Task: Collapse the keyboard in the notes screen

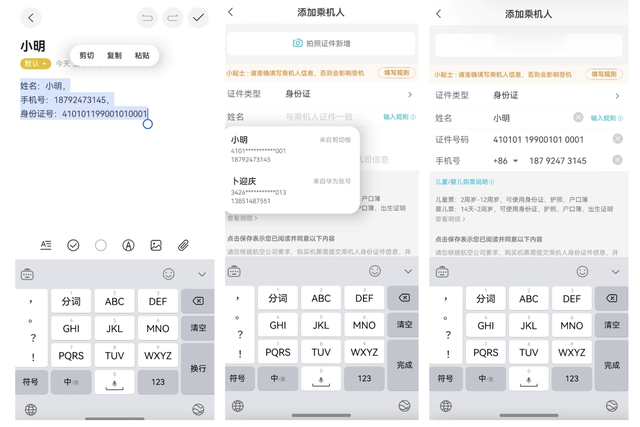Action: (x=202, y=274)
